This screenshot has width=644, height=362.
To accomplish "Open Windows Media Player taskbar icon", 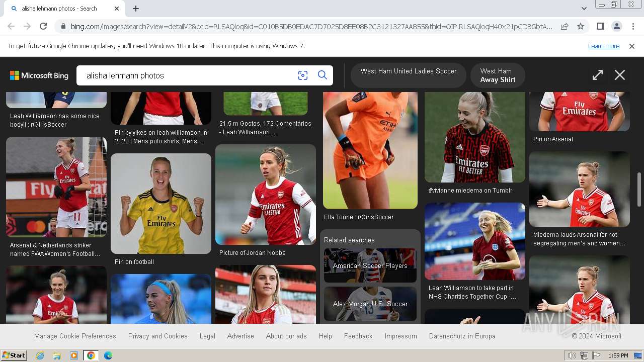I will pyautogui.click(x=74, y=355).
